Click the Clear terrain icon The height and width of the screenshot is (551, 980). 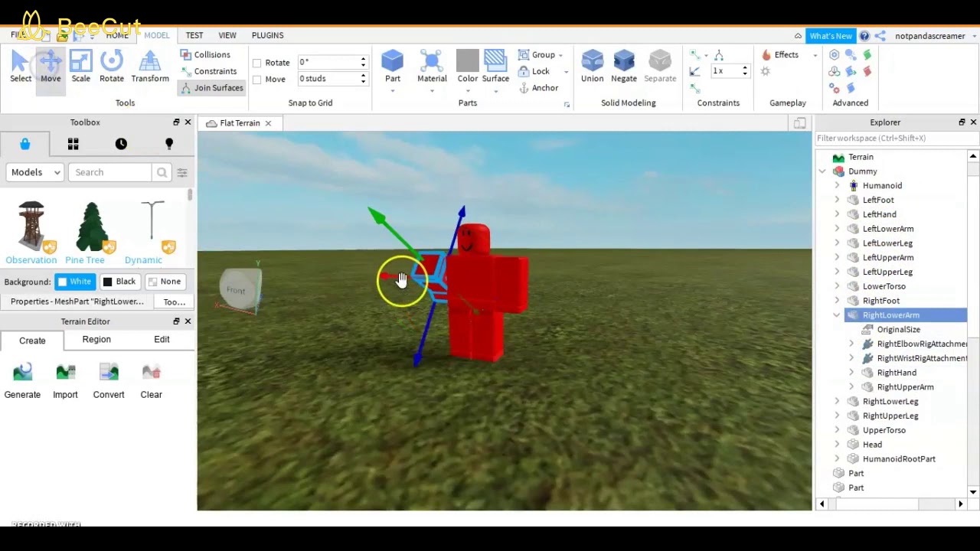pyautogui.click(x=151, y=373)
